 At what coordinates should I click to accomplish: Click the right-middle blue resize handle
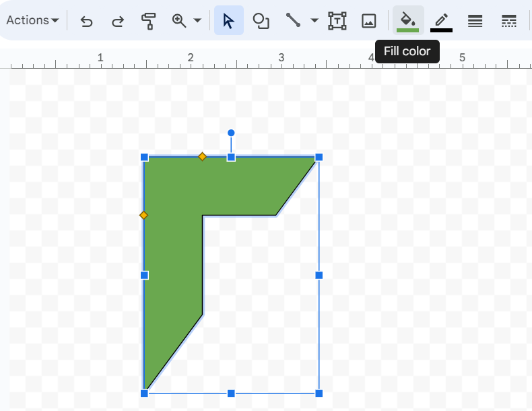pyautogui.click(x=319, y=276)
